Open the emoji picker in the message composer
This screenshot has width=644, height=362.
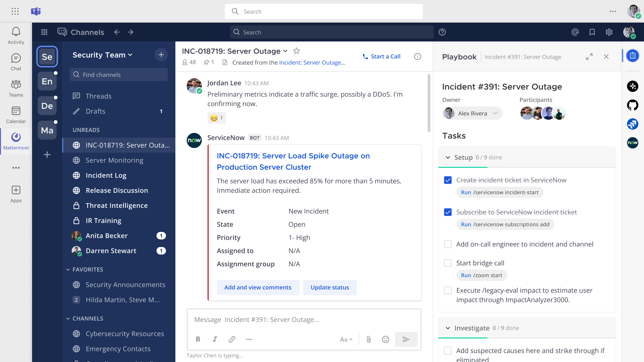(385, 339)
